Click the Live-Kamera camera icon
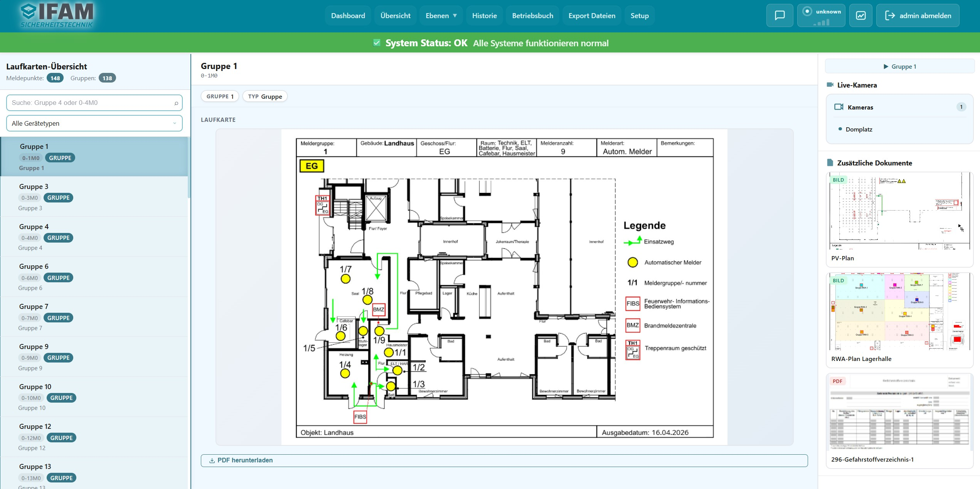 pyautogui.click(x=830, y=85)
